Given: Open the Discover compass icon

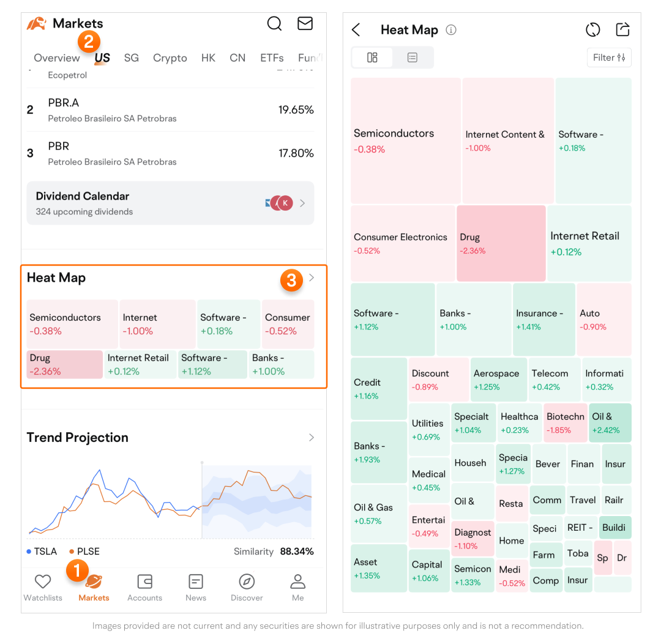Looking at the screenshot, I should [x=247, y=582].
